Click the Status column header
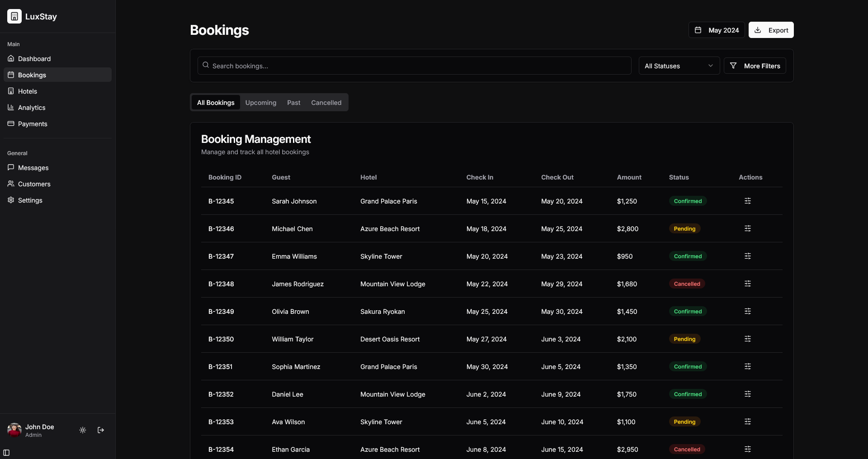 pos(679,177)
